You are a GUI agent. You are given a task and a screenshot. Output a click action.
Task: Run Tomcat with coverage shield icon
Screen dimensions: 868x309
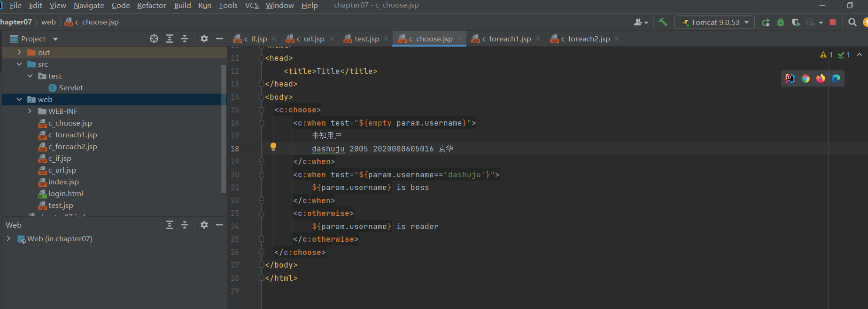796,22
